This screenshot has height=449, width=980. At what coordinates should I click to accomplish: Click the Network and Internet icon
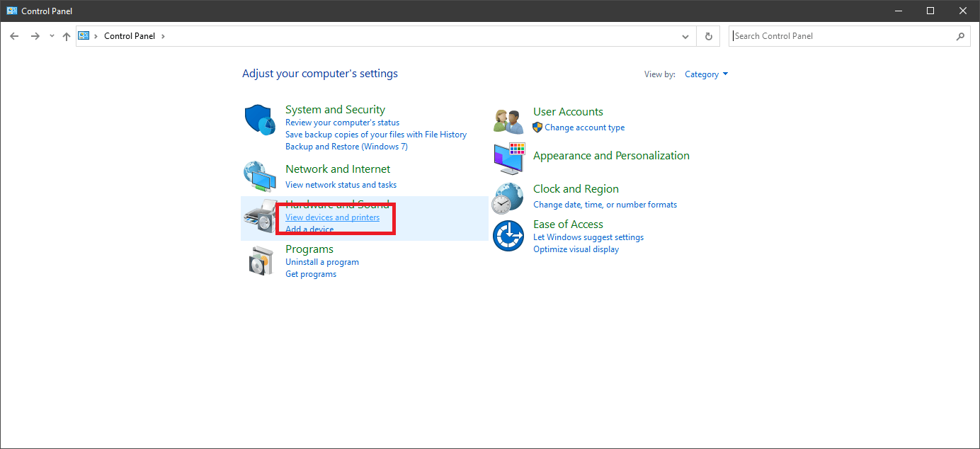[x=260, y=176]
